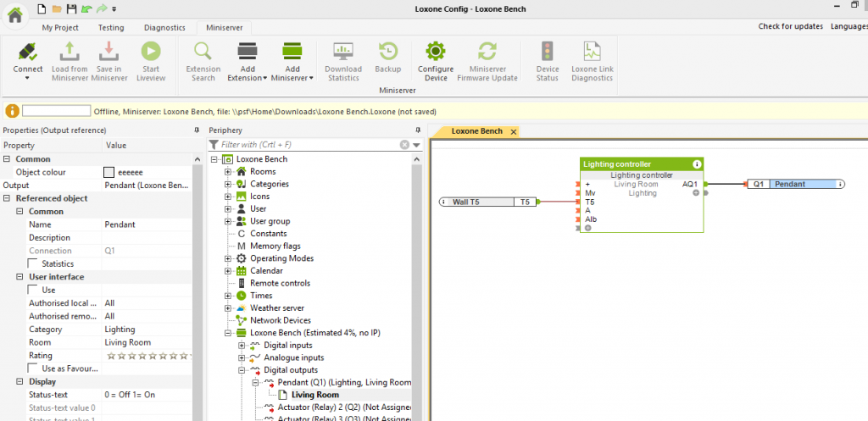
Task: Open Configure Device
Action: [436, 61]
